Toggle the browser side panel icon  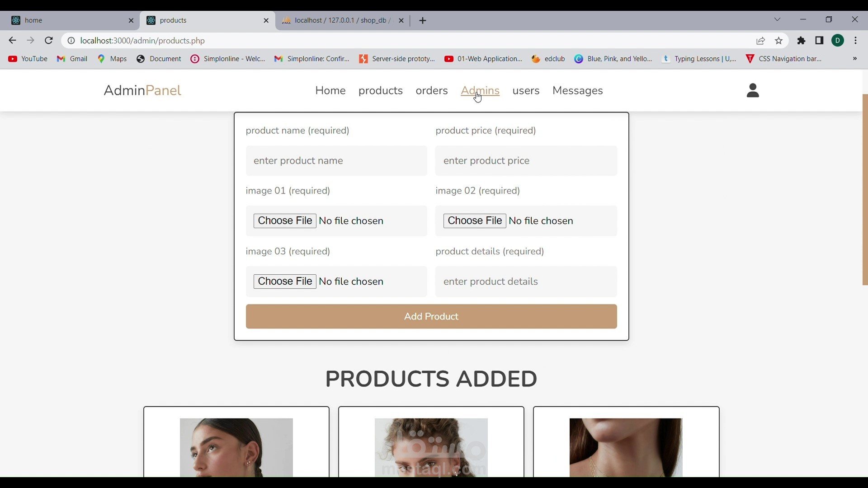[819, 41]
